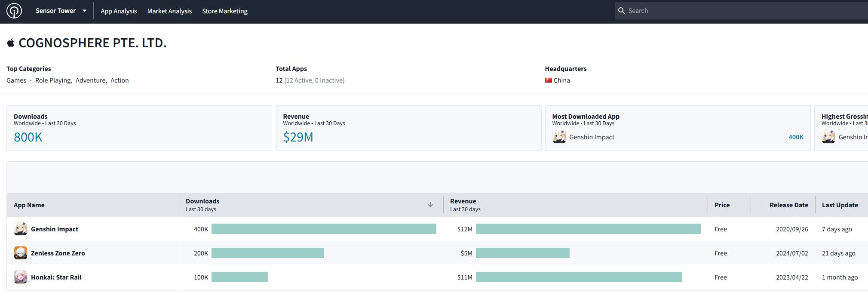The height and width of the screenshot is (292, 868).
Task: Click the Adventure category text
Action: (x=91, y=80)
